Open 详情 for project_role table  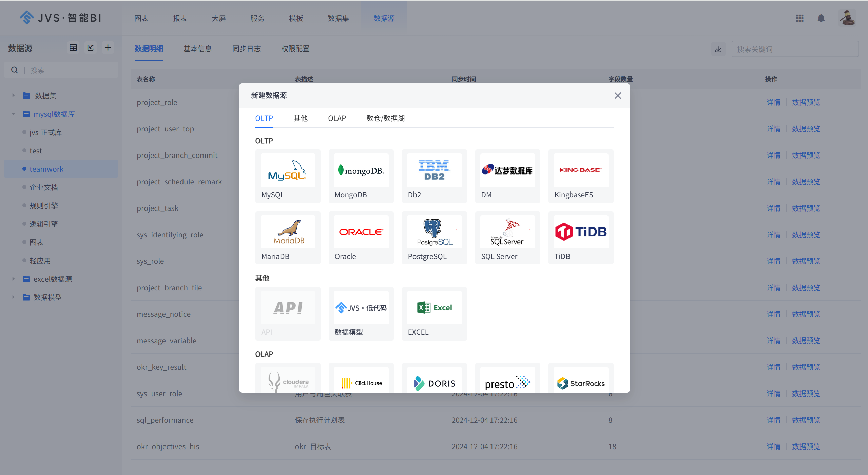773,102
